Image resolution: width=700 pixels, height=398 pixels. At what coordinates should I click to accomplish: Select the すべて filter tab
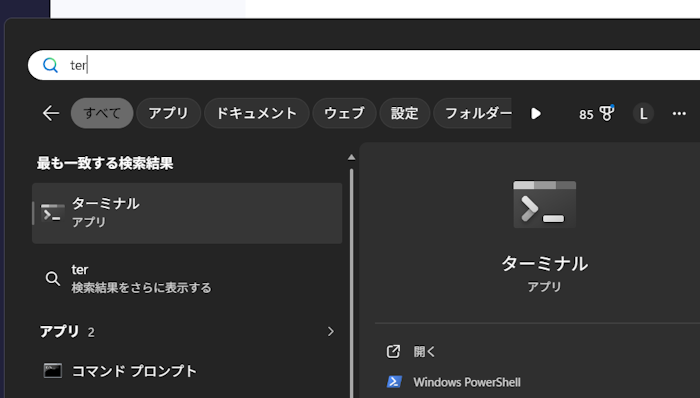pyautogui.click(x=102, y=113)
